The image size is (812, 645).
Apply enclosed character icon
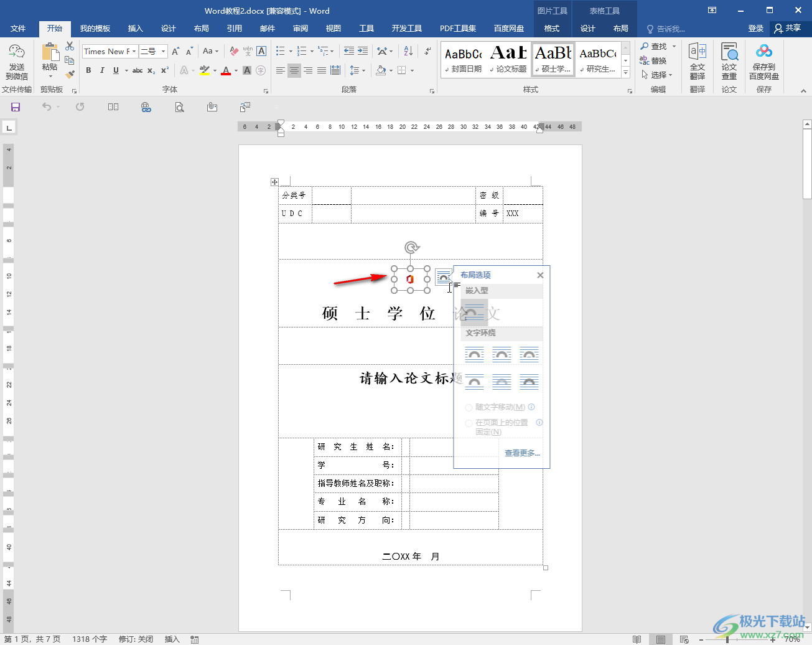click(x=261, y=70)
